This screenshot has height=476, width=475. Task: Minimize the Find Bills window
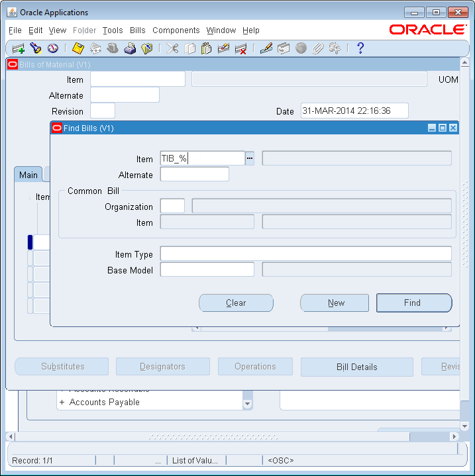coord(432,128)
